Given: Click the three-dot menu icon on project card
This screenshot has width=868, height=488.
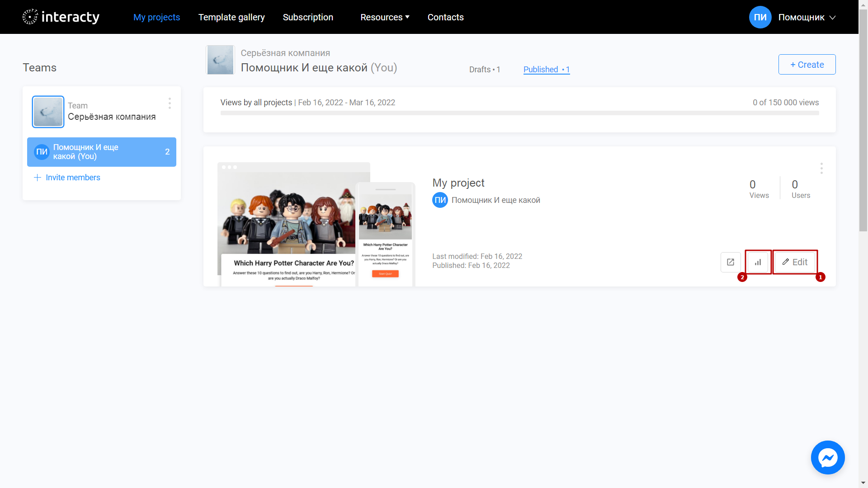Looking at the screenshot, I should (821, 169).
